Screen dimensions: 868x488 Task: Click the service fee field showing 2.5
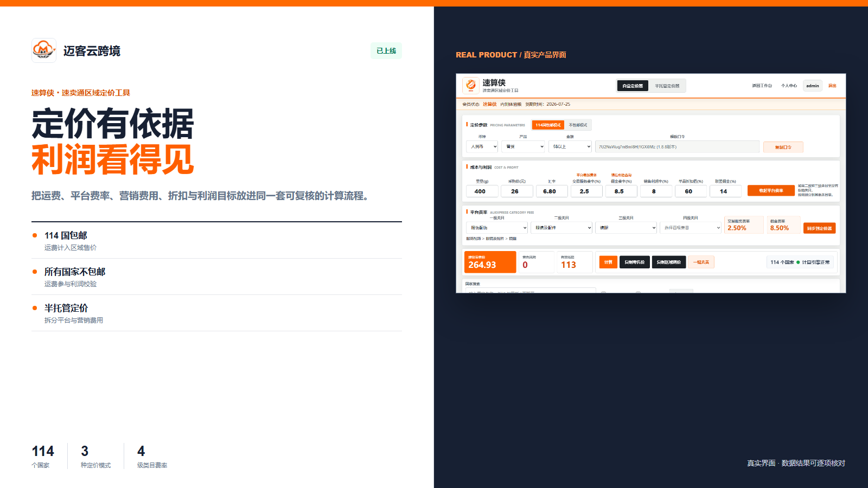586,191
